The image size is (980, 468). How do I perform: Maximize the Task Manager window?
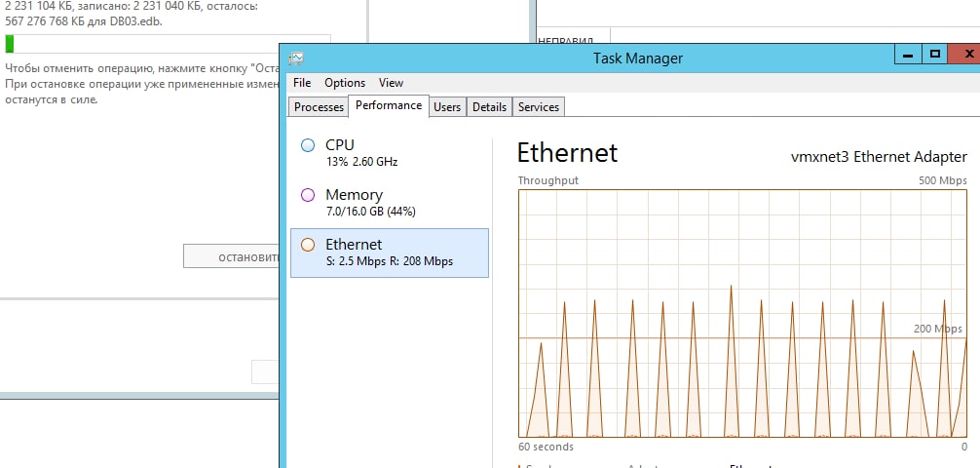935,55
